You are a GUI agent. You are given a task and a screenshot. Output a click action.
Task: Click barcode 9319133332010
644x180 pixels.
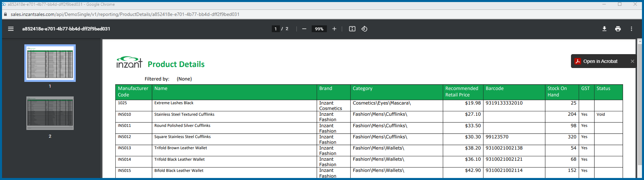click(x=504, y=103)
